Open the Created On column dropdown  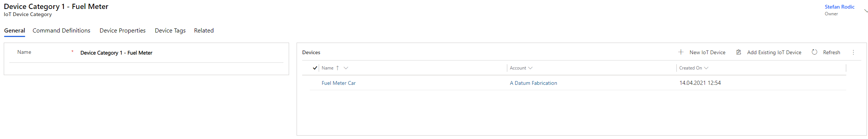[x=706, y=68]
